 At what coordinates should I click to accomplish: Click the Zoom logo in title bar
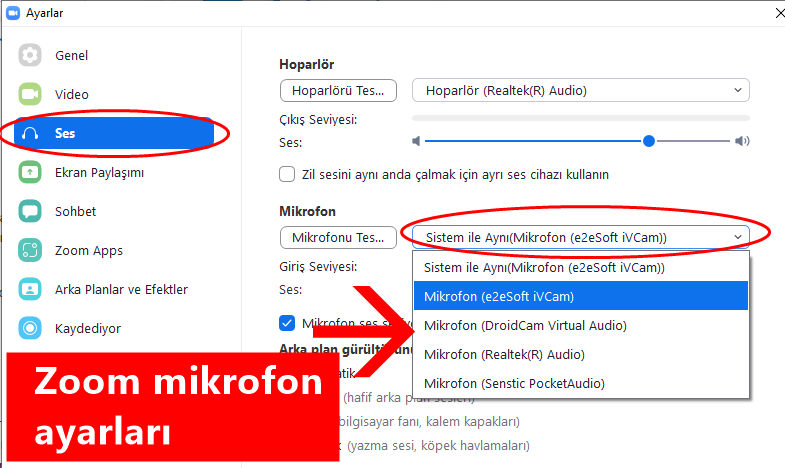coord(13,13)
